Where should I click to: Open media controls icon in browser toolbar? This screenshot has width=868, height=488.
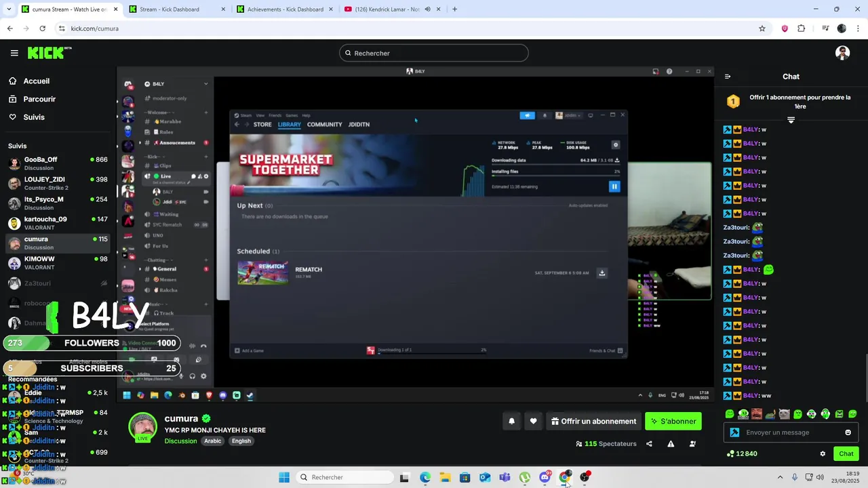point(825,28)
